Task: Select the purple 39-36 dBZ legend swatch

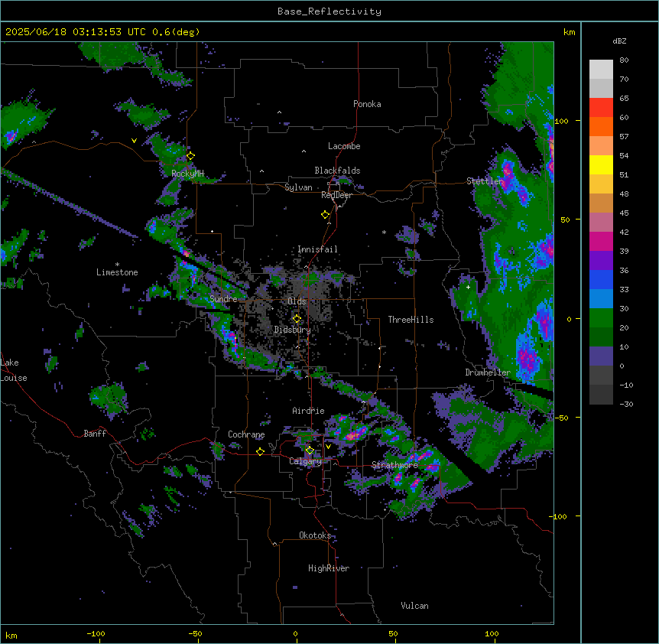Action: pos(601,261)
